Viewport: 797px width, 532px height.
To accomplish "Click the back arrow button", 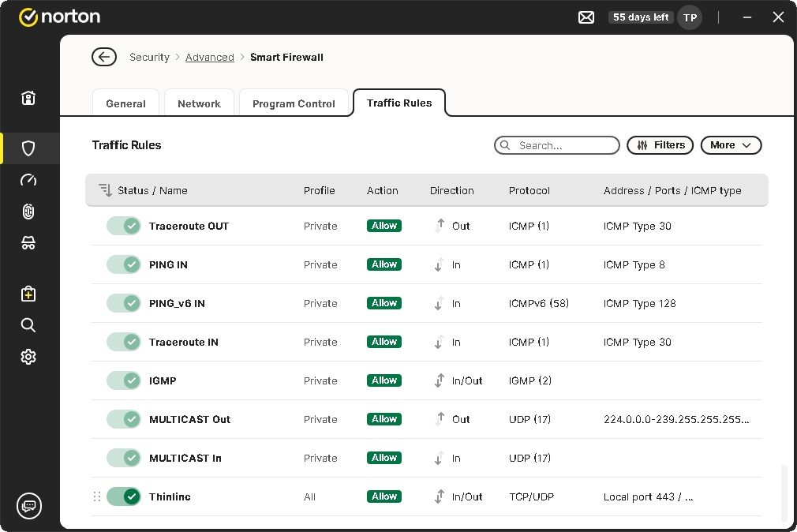I will point(104,57).
